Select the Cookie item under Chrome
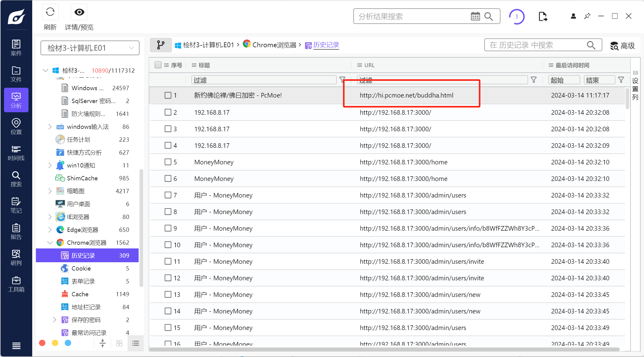The height and width of the screenshot is (357, 644). pos(81,268)
